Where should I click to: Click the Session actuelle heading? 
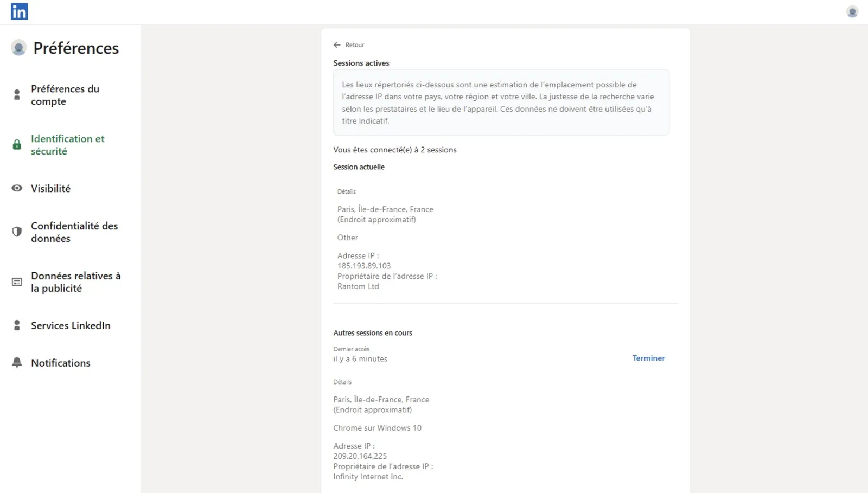coord(359,167)
